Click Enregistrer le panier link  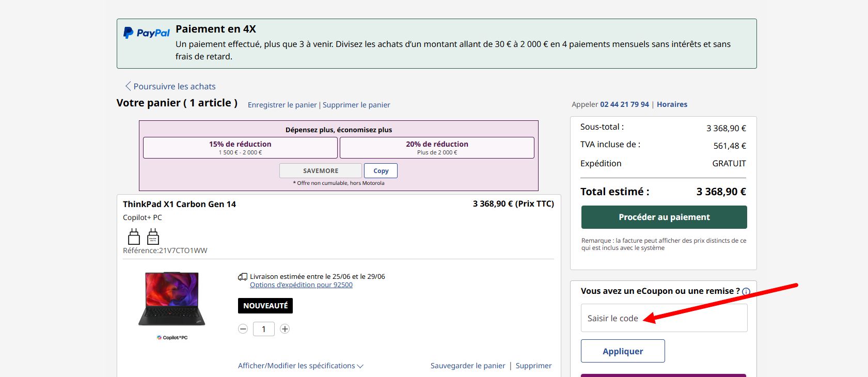tap(282, 105)
